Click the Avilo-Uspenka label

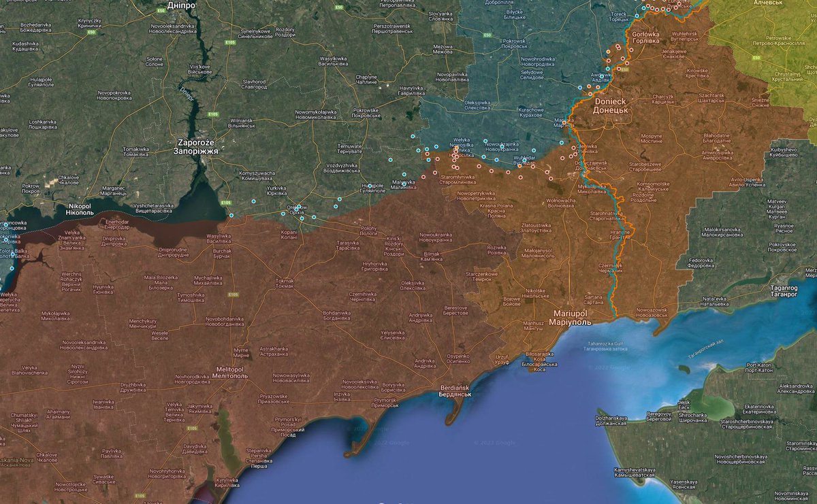point(748,182)
